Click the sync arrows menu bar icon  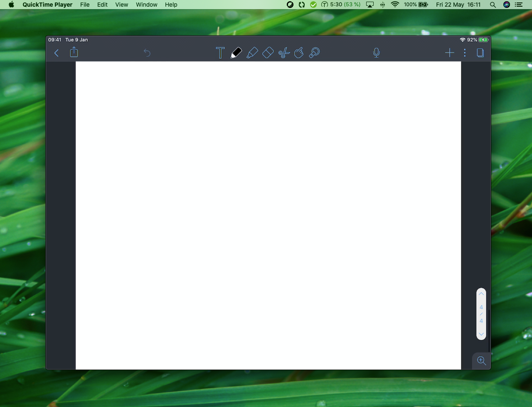click(302, 5)
